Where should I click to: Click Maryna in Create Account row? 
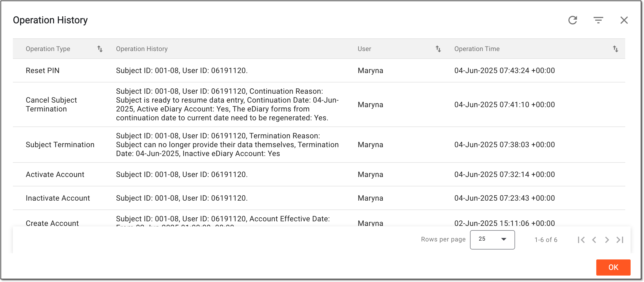click(371, 223)
